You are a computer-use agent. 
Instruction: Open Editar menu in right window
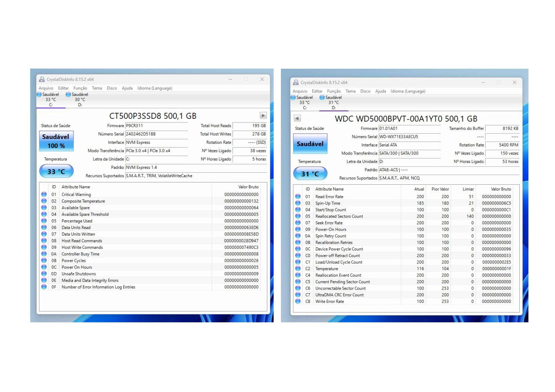pos(317,91)
